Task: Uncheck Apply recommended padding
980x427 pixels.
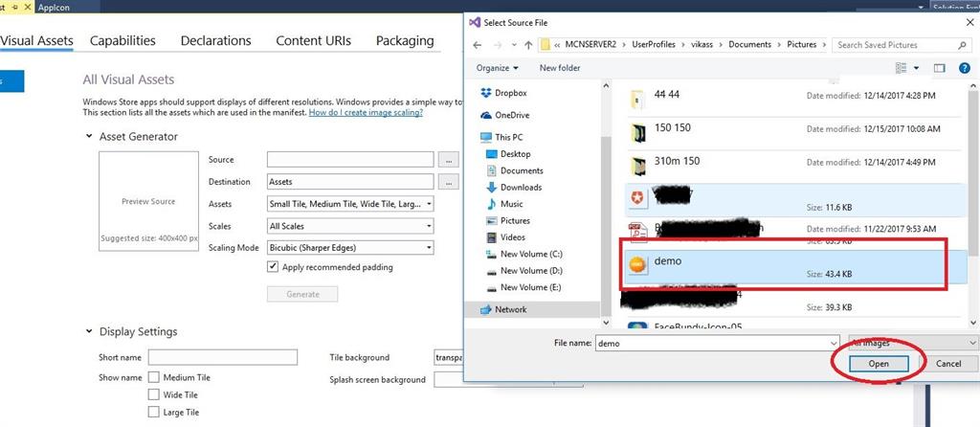Action: click(273, 267)
